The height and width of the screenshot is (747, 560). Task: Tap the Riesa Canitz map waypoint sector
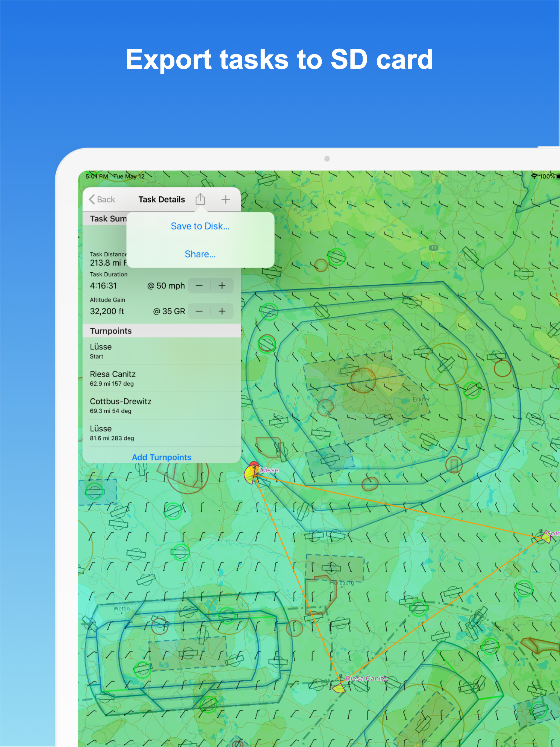point(339,687)
